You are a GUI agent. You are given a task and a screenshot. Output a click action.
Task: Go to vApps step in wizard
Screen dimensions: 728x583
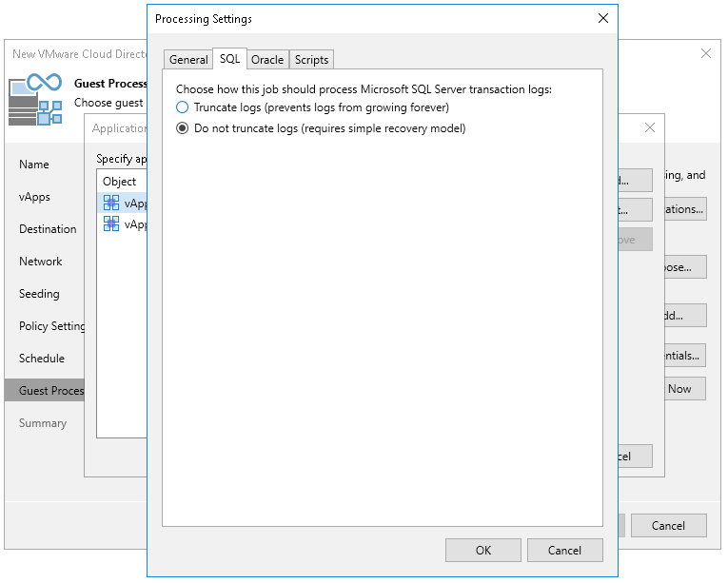point(34,197)
